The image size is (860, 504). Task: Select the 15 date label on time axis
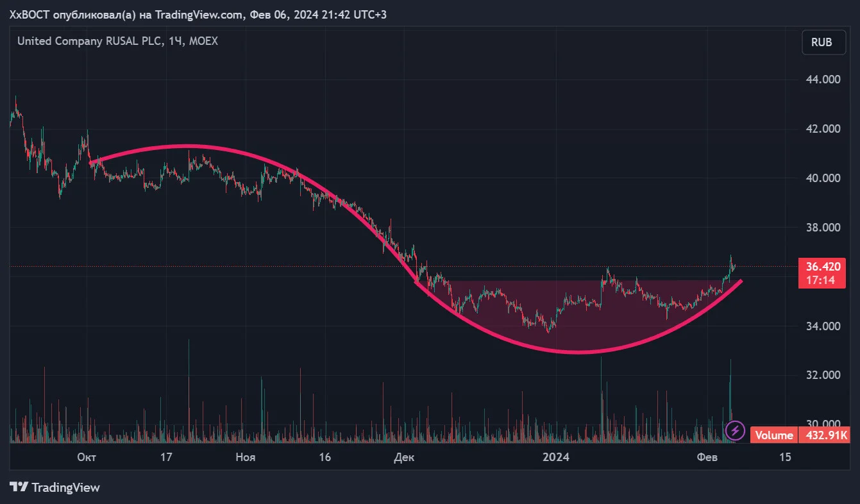784,457
